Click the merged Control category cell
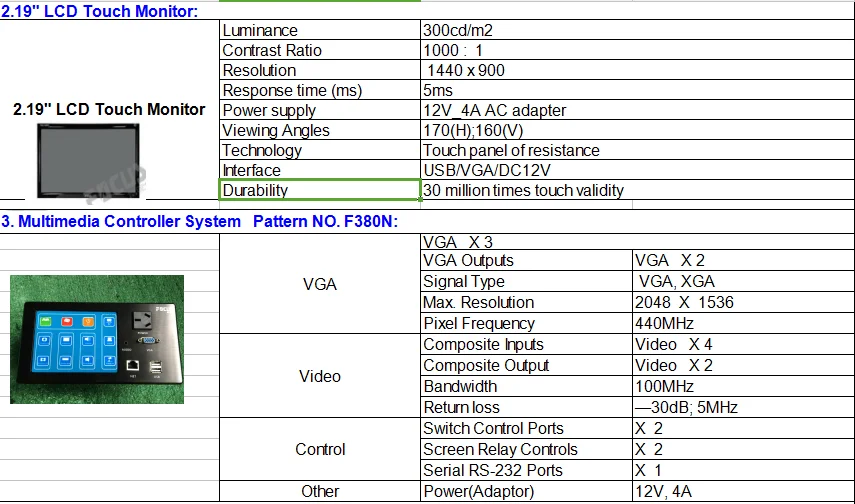This screenshot has width=855, height=504. coord(320,449)
